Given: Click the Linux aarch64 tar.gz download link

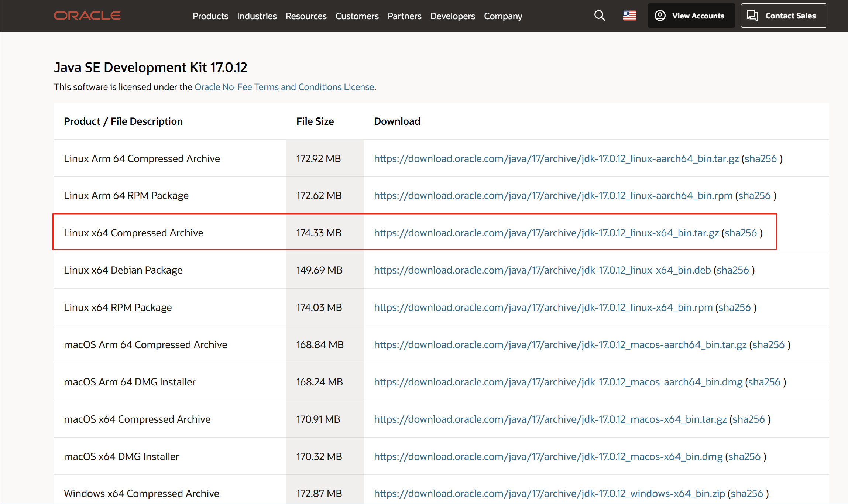Looking at the screenshot, I should pos(556,159).
